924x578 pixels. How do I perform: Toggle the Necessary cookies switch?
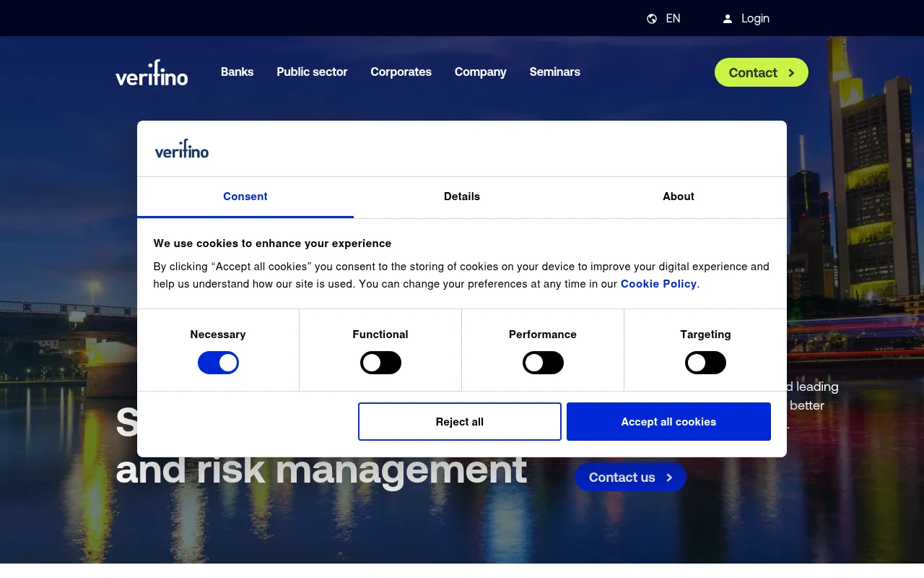[218, 363]
